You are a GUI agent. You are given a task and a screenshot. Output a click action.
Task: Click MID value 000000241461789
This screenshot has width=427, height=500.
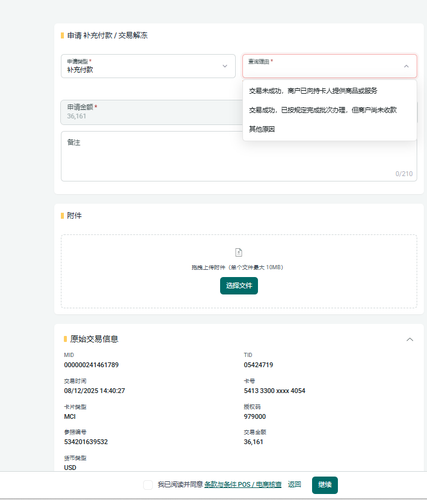(91, 365)
